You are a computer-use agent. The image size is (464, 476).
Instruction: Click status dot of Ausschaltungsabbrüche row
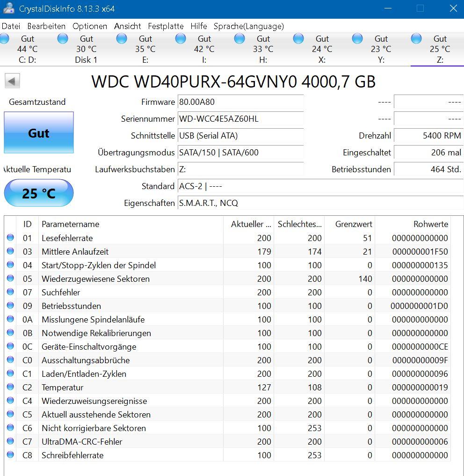(x=10, y=359)
